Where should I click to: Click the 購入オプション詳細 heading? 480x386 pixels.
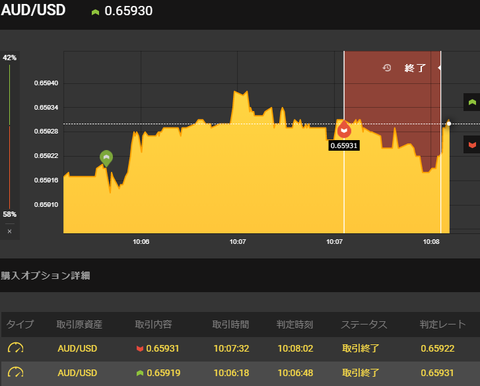coord(45,276)
